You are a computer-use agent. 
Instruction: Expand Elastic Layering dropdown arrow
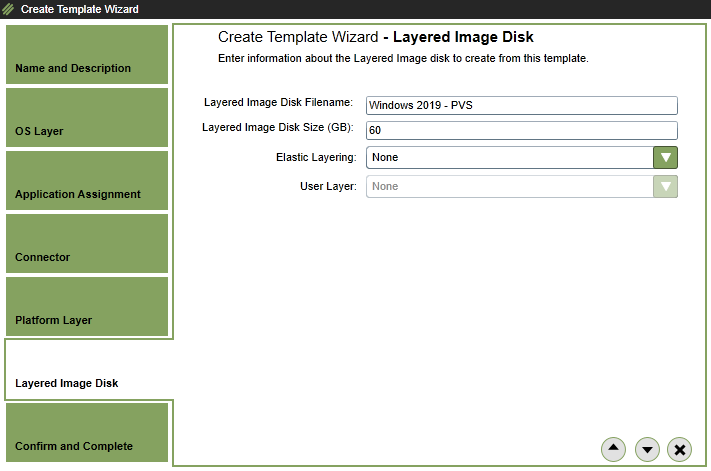point(665,157)
